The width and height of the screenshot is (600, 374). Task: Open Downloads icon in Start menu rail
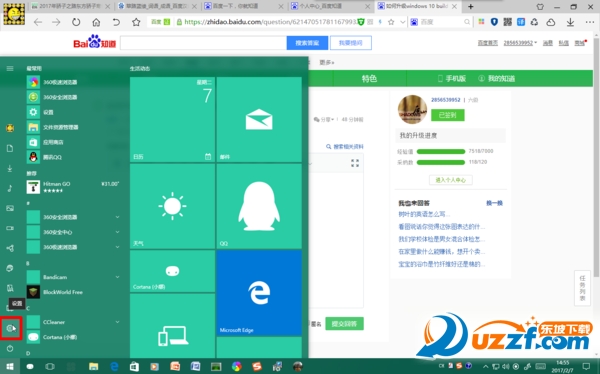(x=10, y=168)
